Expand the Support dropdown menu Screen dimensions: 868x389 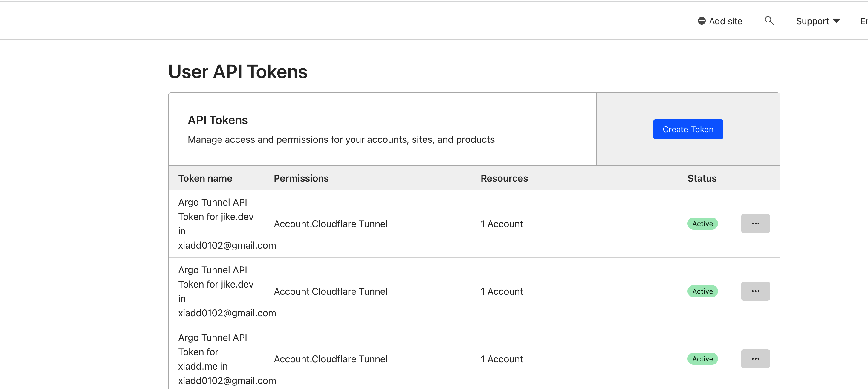[x=818, y=21]
